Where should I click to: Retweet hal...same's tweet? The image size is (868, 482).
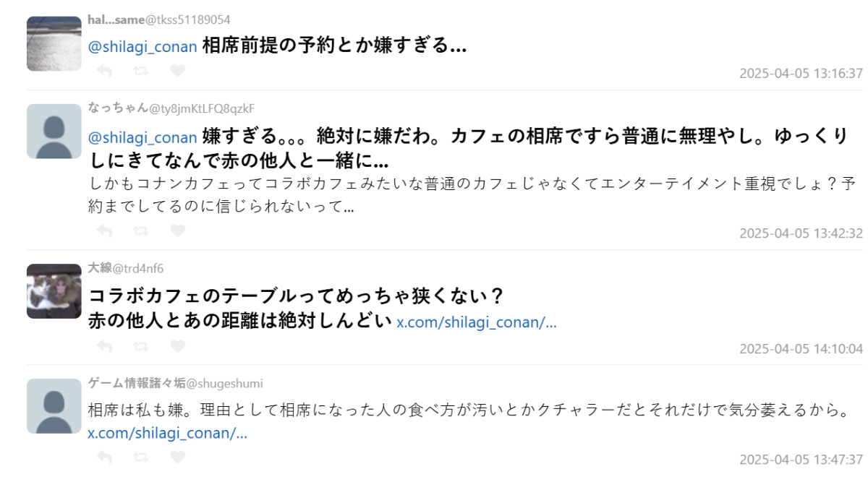pos(141,71)
